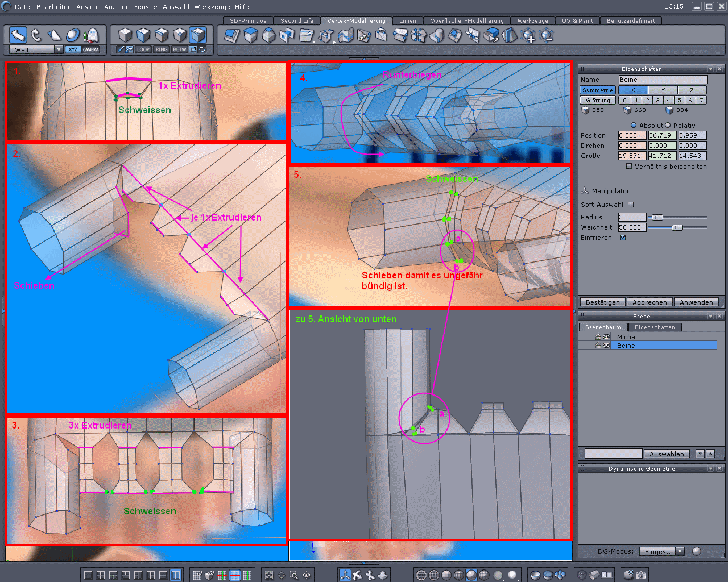Screen dimensions: 728x582
Task: Hide the Micha object via eye icon
Action: coord(606,337)
